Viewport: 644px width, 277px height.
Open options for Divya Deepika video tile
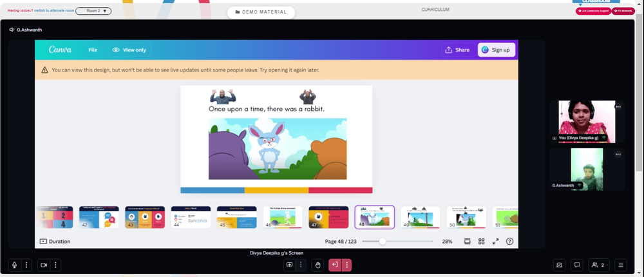tap(618, 107)
